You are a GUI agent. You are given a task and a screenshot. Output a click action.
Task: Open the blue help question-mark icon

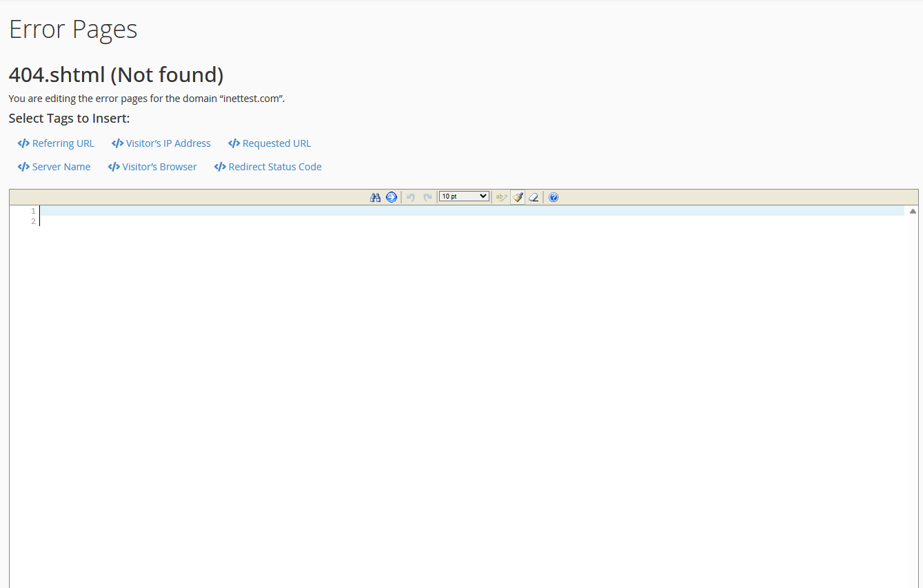[554, 197]
